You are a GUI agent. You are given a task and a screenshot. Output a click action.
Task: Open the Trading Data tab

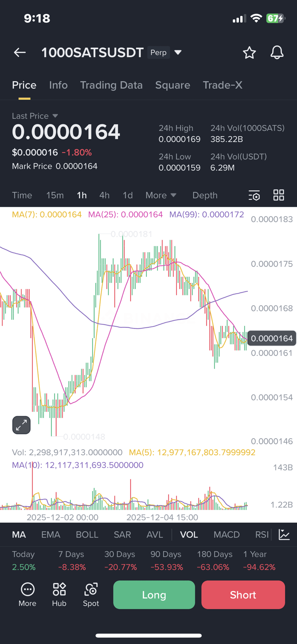(x=111, y=85)
